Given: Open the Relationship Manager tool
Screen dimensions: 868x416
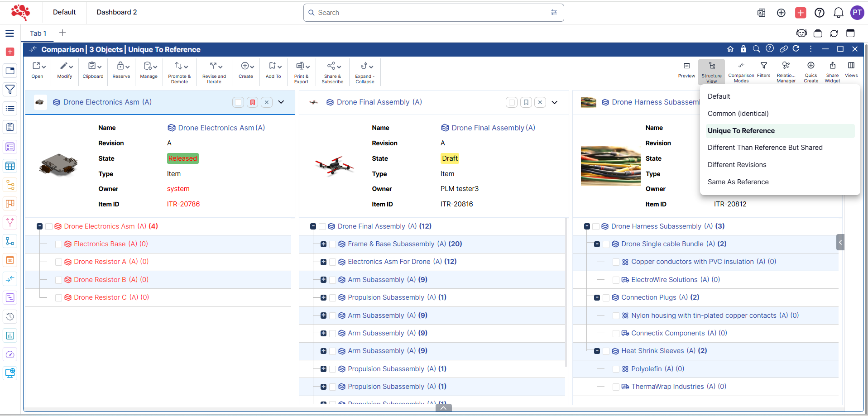Looking at the screenshot, I should pos(786,66).
